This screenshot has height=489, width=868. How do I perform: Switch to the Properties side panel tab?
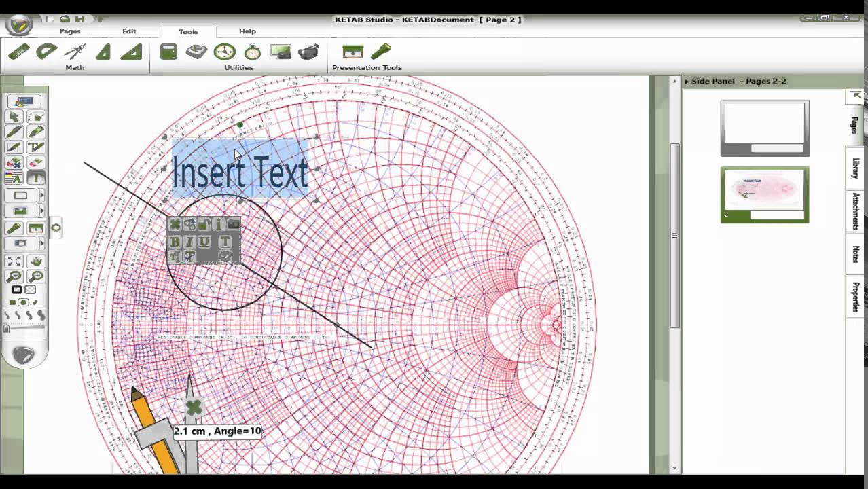pos(855,297)
